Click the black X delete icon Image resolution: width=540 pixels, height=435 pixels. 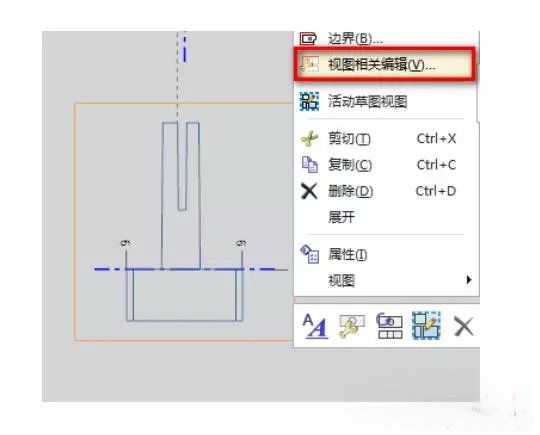[309, 191]
